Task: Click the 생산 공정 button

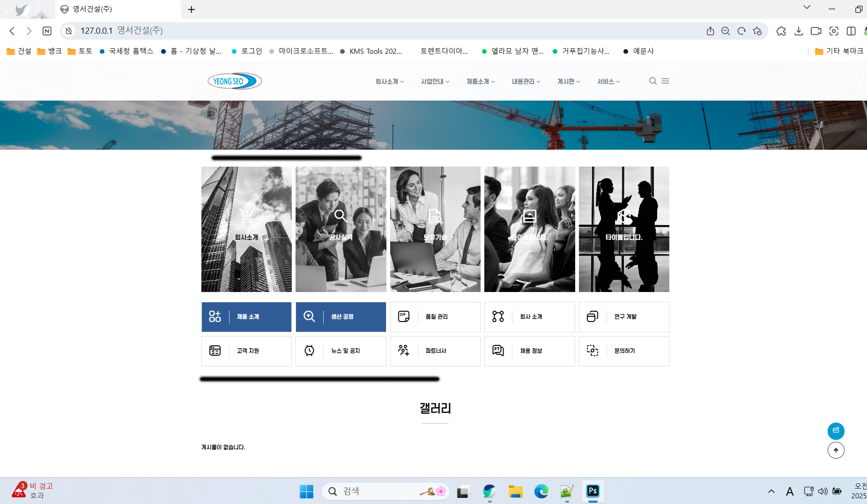Action: tap(341, 317)
